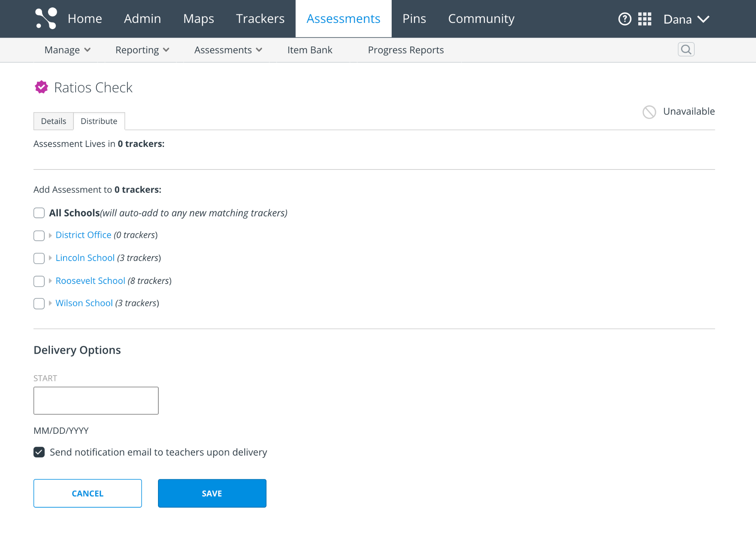Click the SAVE button

point(212,493)
